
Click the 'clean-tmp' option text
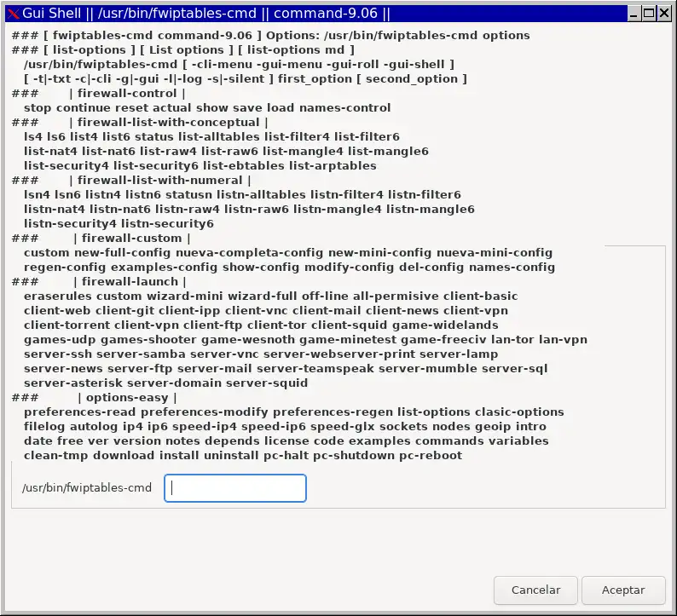tap(56, 456)
